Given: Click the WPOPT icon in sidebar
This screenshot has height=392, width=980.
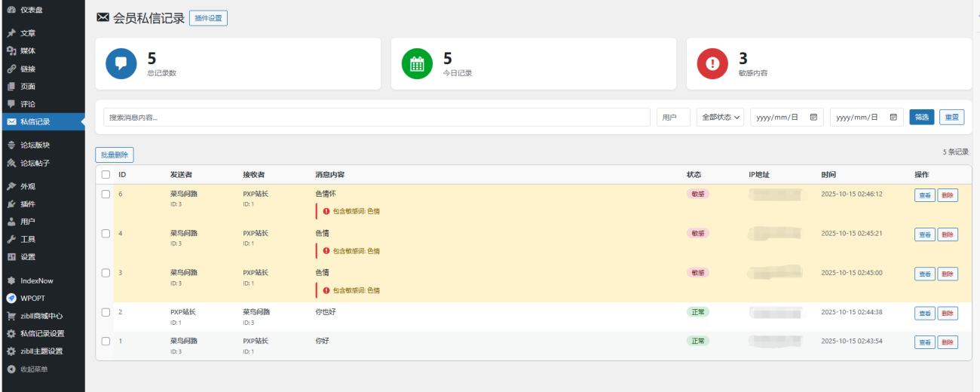Looking at the screenshot, I should pyautogui.click(x=11, y=298).
